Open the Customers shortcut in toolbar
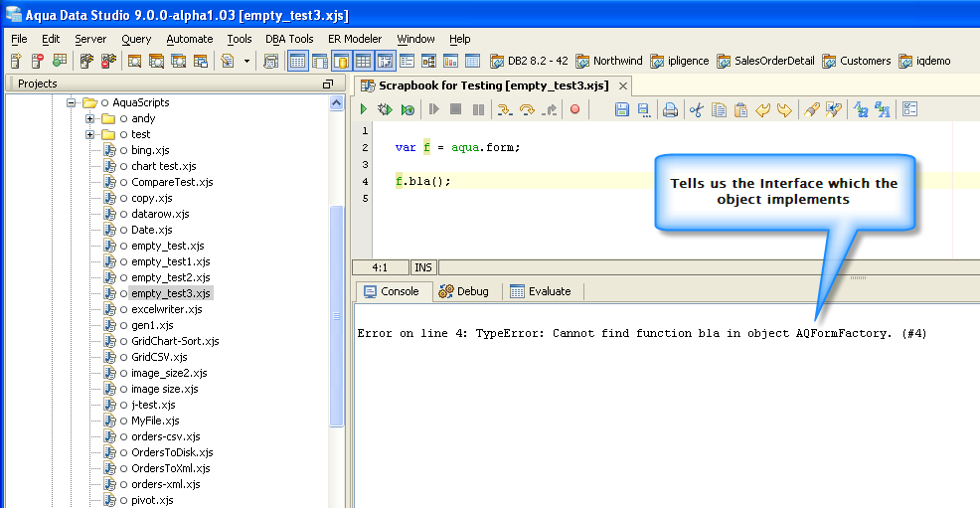The image size is (980, 508). click(x=856, y=61)
